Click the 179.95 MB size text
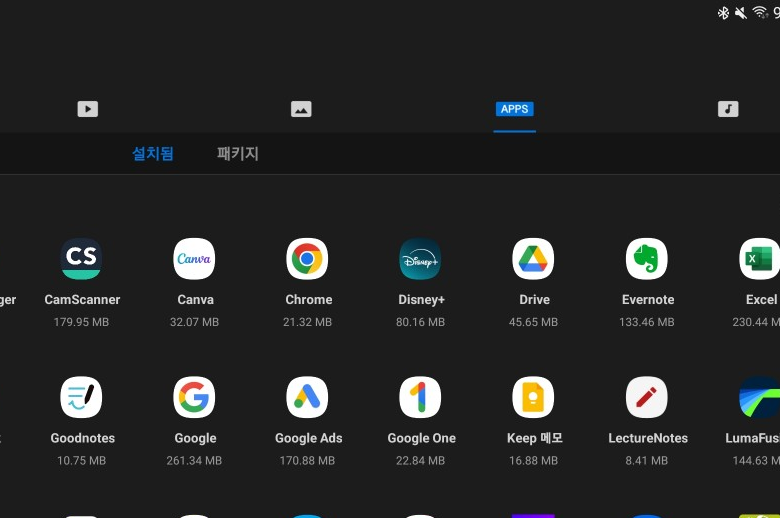 tap(81, 322)
